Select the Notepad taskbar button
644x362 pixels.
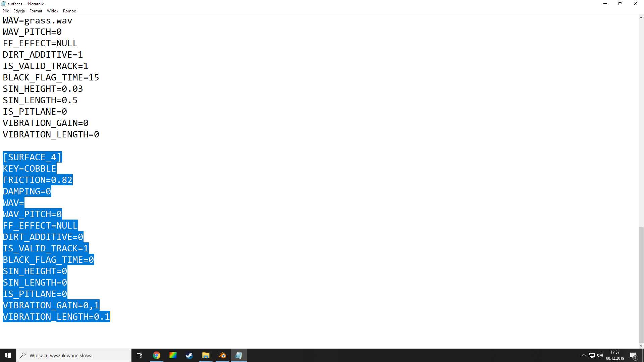pyautogui.click(x=238, y=355)
